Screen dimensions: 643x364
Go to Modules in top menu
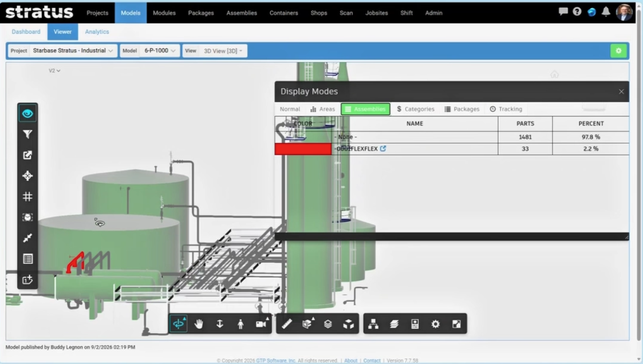(x=164, y=13)
